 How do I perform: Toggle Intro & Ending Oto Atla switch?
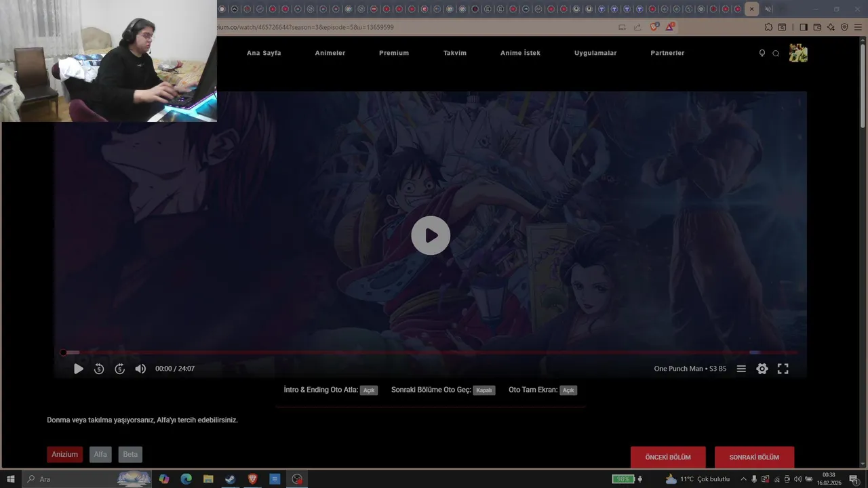(369, 390)
